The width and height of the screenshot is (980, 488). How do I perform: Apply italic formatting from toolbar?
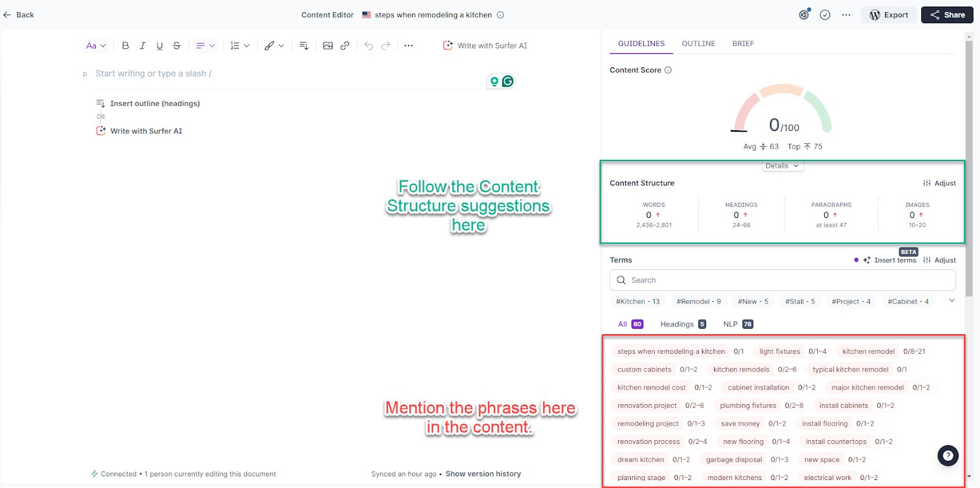pyautogui.click(x=143, y=45)
